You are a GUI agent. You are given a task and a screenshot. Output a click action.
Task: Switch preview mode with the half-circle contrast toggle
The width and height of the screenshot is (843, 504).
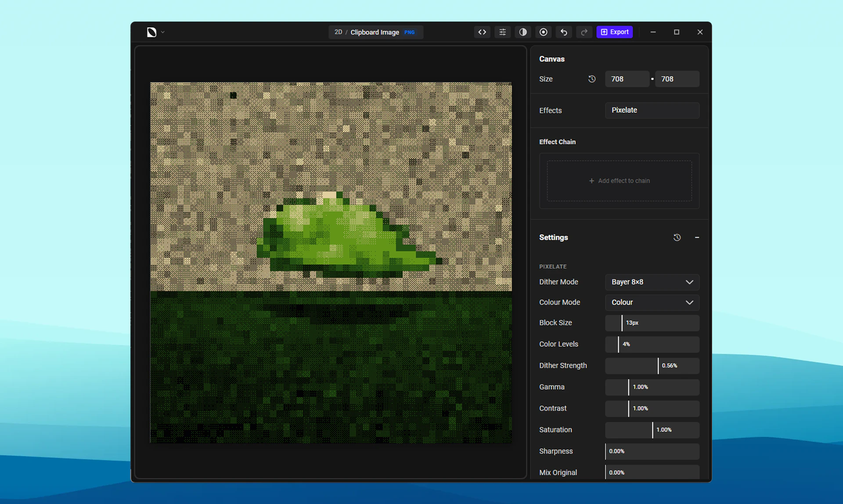(x=522, y=32)
